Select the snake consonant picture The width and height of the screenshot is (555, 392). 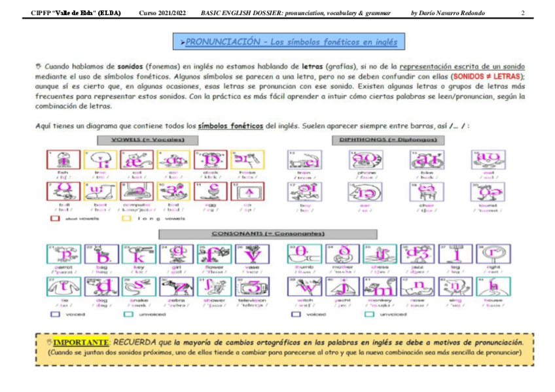(139, 287)
